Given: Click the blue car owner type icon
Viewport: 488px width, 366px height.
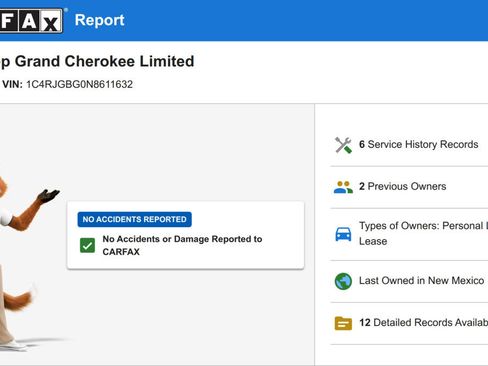Looking at the screenshot, I should pos(343,234).
